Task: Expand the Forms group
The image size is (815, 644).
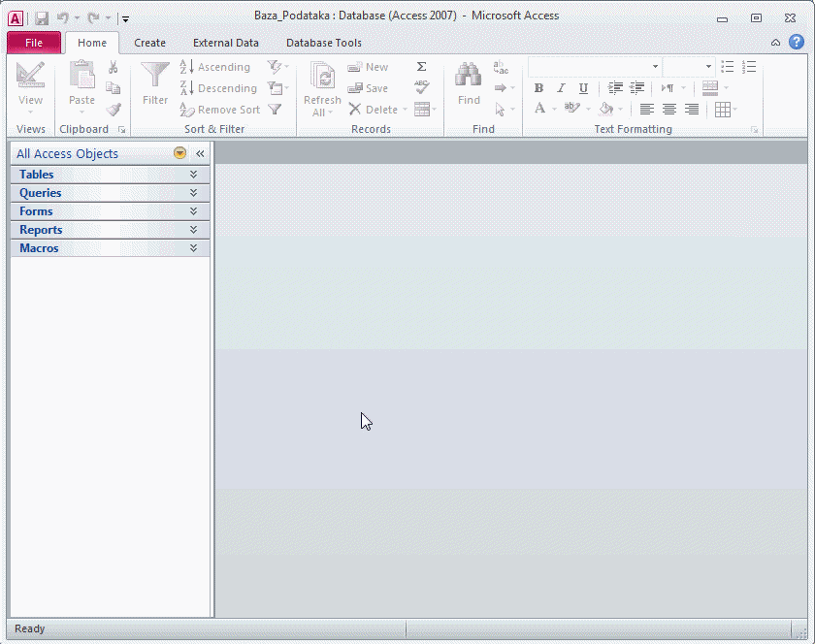Action: tap(110, 211)
